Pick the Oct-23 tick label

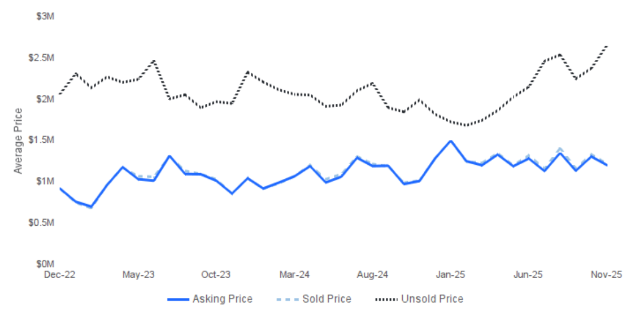tap(216, 275)
